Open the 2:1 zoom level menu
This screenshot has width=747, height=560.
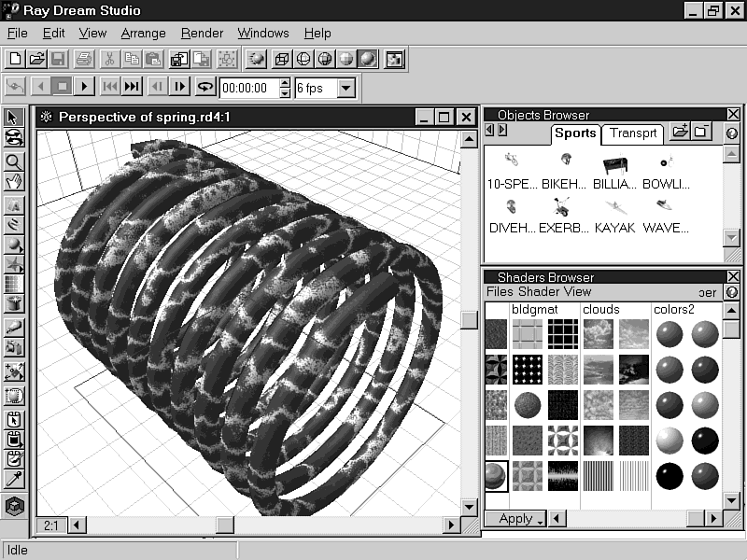tap(51, 526)
